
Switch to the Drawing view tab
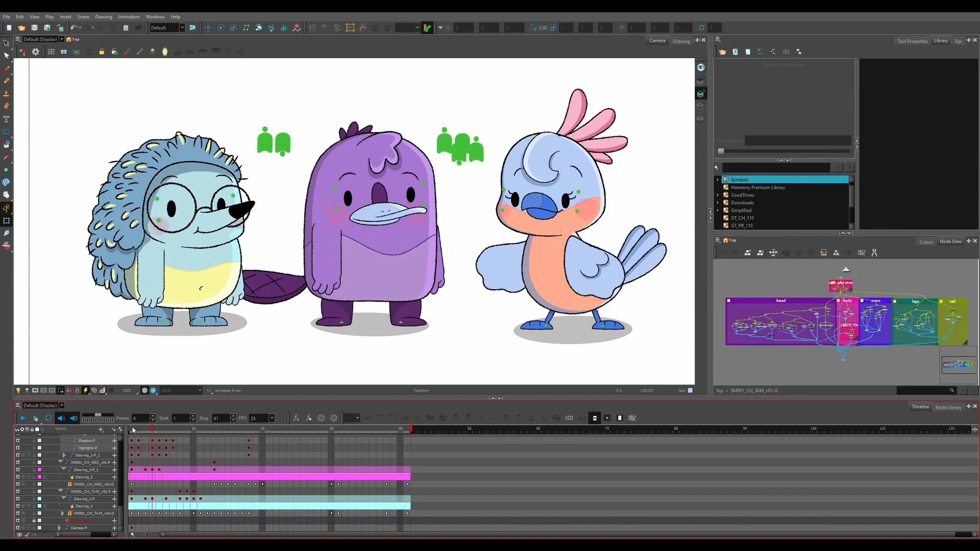pos(681,41)
